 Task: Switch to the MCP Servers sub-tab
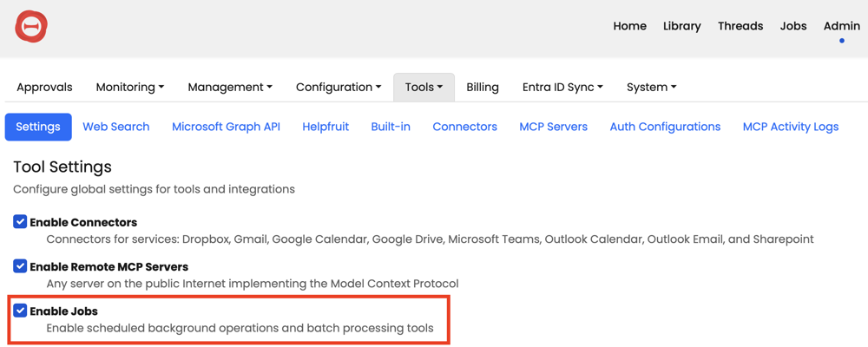pyautogui.click(x=554, y=127)
